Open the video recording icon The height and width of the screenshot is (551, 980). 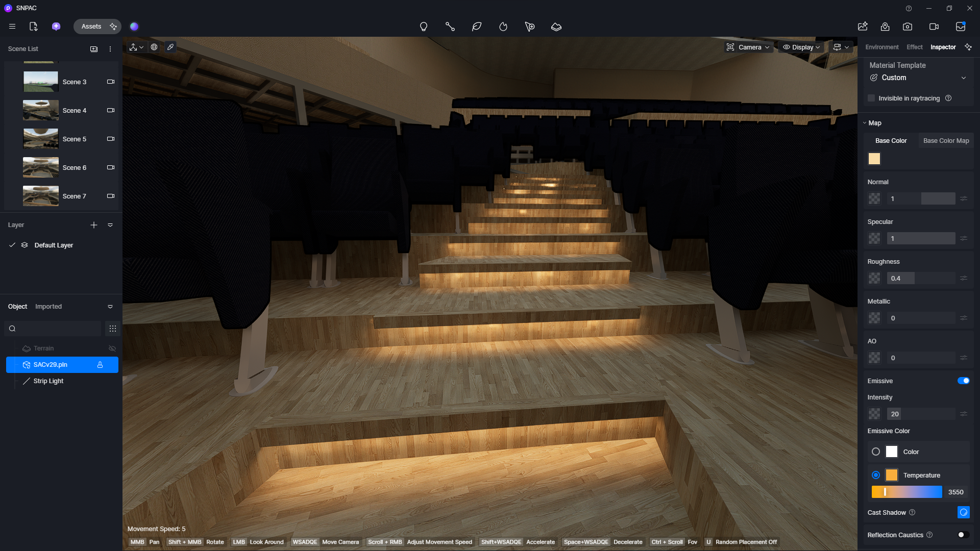click(934, 27)
